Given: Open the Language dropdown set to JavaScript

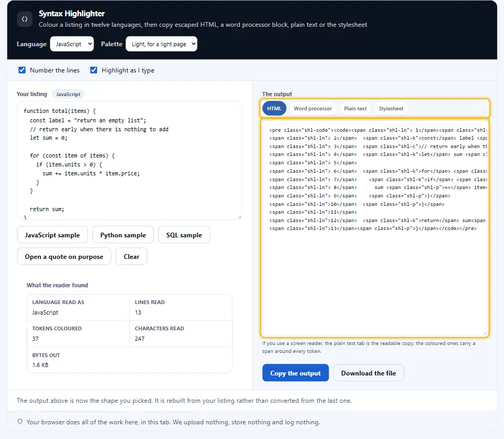Looking at the screenshot, I should tap(72, 44).
